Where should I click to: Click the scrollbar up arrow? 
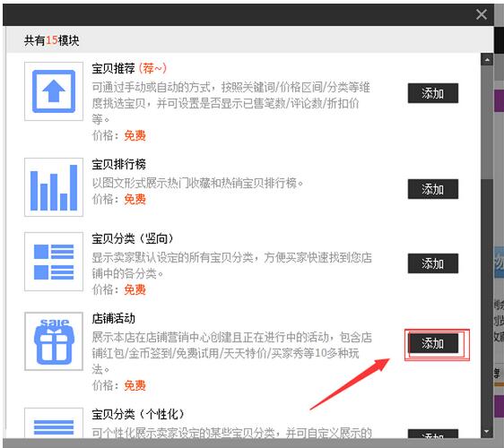[487, 59]
